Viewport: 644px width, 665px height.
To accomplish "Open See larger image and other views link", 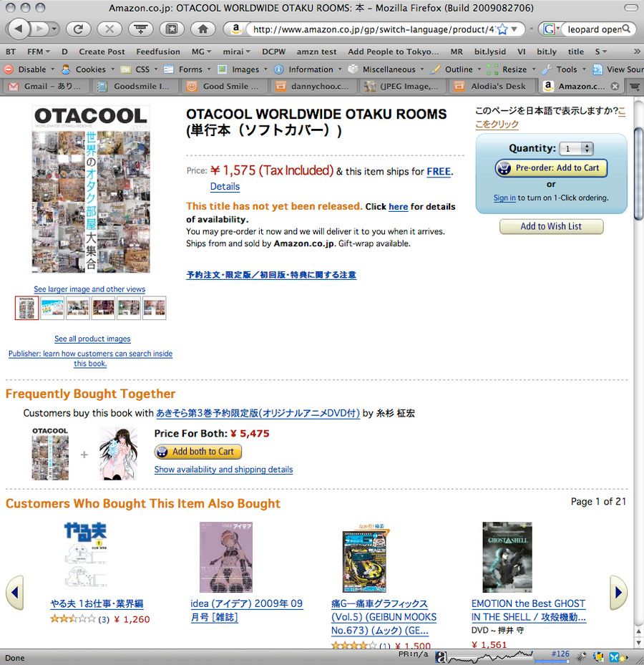I will 89,289.
